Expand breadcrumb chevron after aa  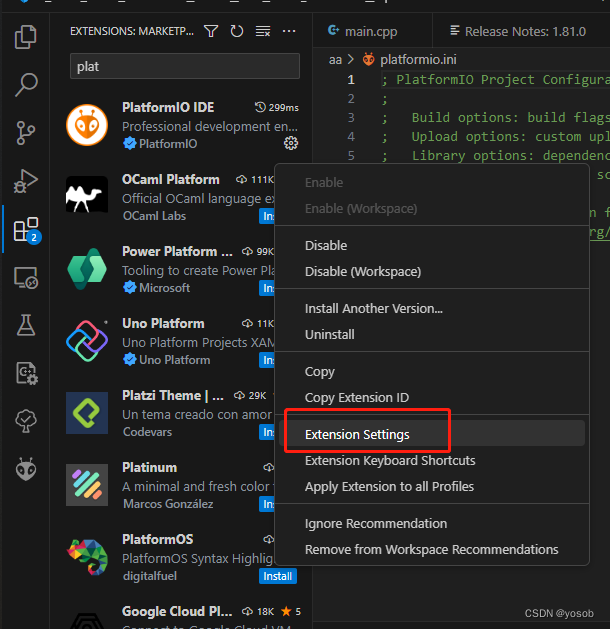coord(351,60)
